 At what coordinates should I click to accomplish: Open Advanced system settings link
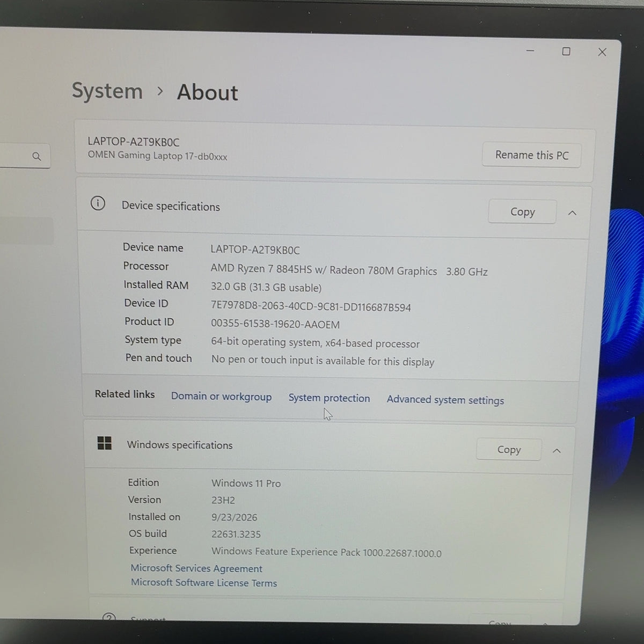445,400
